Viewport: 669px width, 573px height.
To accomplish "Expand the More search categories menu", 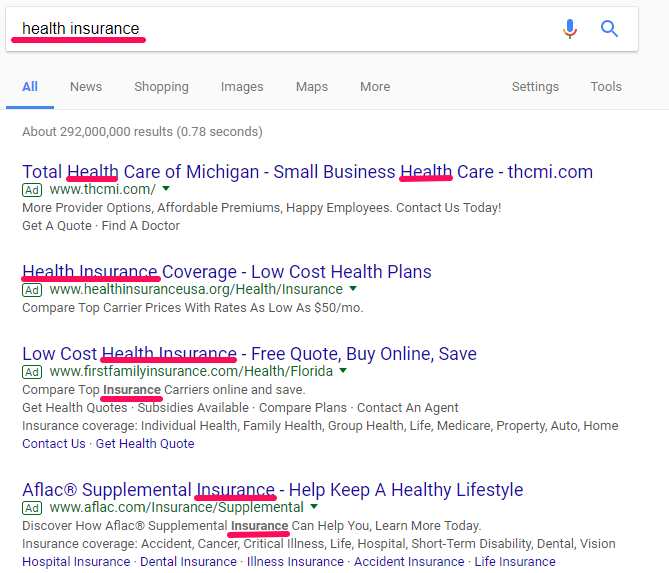I will (375, 87).
